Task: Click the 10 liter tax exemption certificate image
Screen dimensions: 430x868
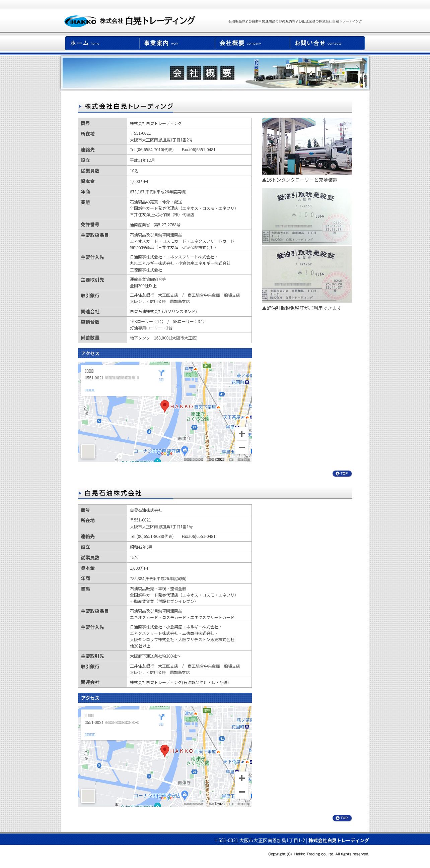Action: [x=307, y=274]
